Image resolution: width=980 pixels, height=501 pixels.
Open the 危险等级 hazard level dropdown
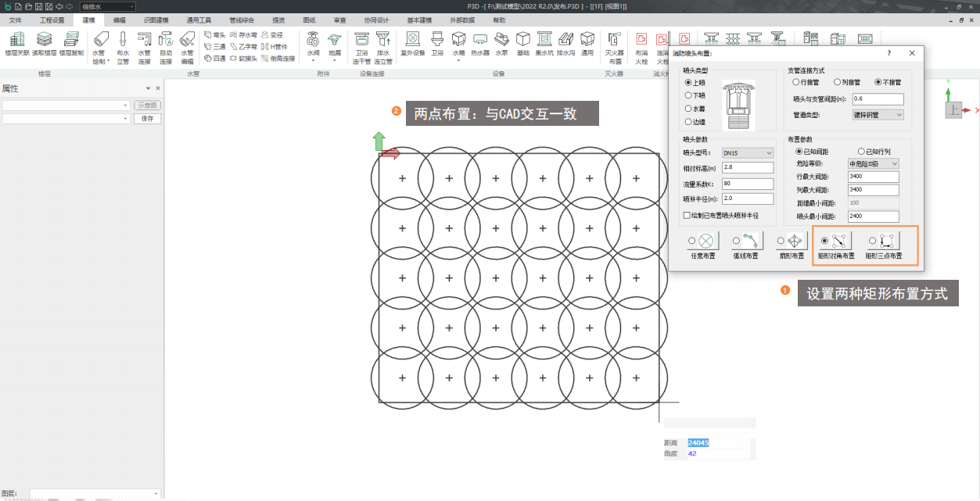(x=873, y=164)
